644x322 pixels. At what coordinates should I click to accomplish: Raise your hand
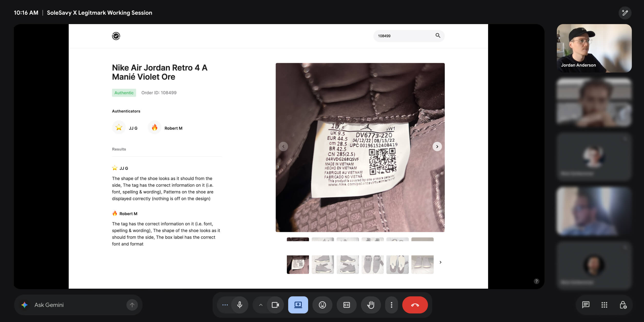click(371, 305)
